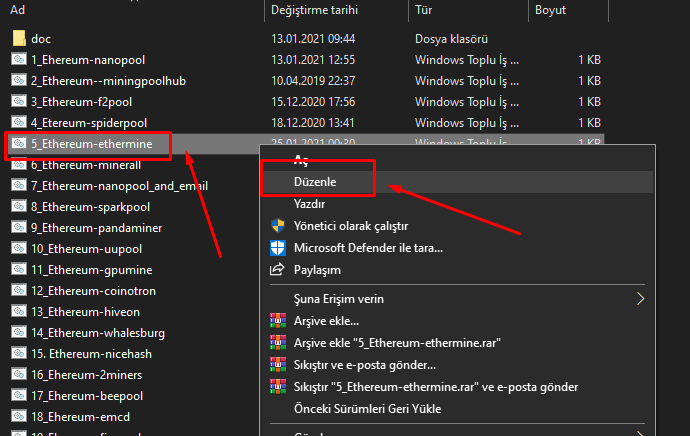690x436 pixels.
Task: Select file 4_Etereum-spiderpool
Action: pos(89,123)
